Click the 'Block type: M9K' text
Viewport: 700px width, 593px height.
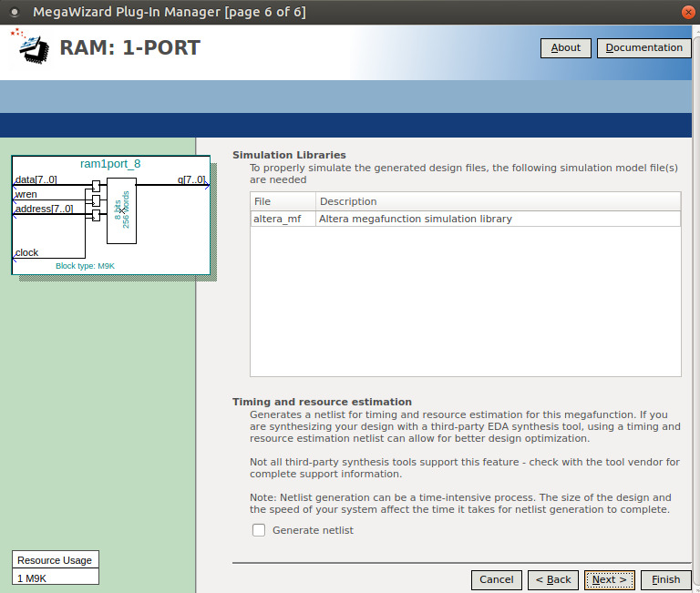pos(86,266)
